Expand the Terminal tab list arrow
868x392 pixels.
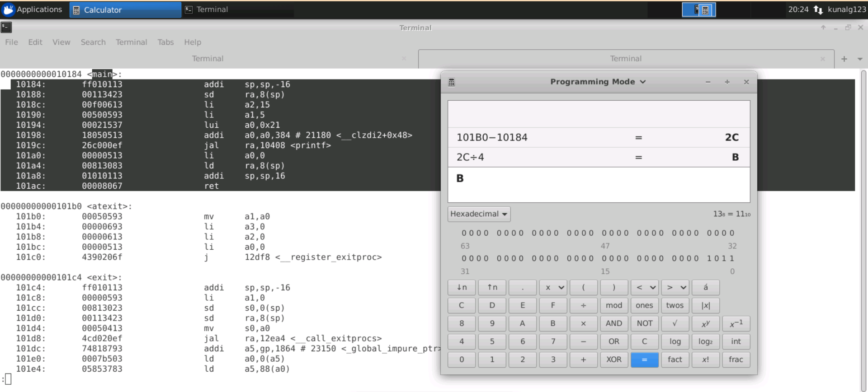tap(860, 59)
